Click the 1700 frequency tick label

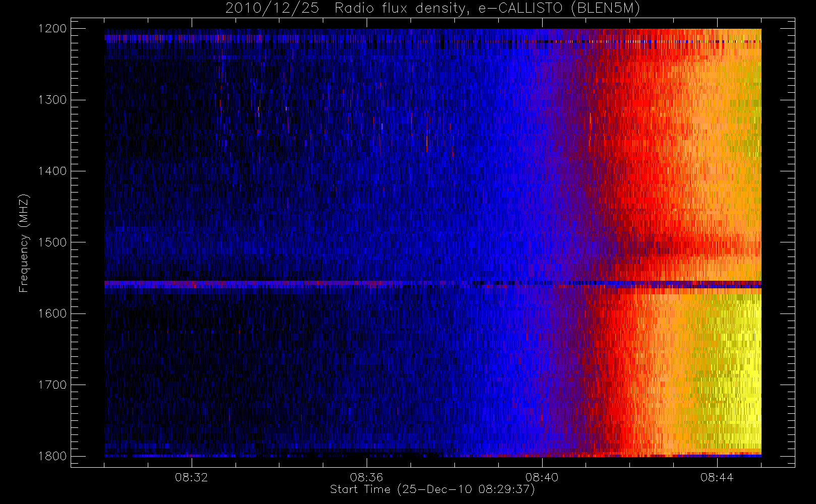click(x=52, y=385)
